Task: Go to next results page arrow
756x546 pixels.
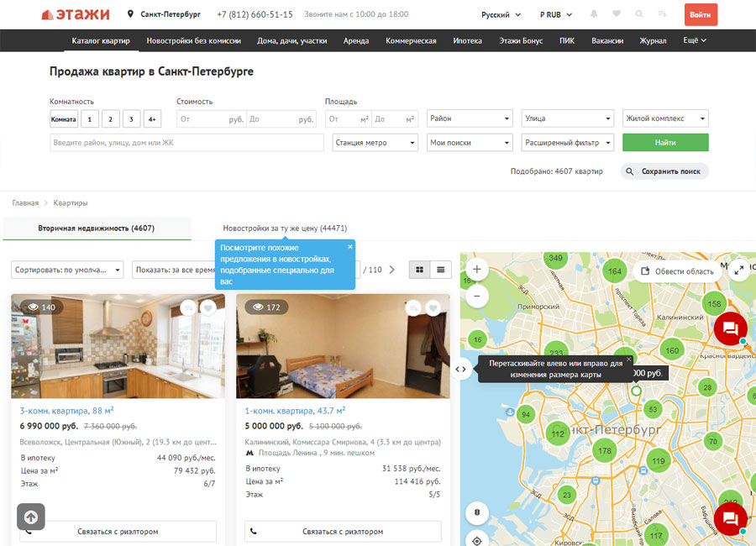Action: click(x=392, y=270)
